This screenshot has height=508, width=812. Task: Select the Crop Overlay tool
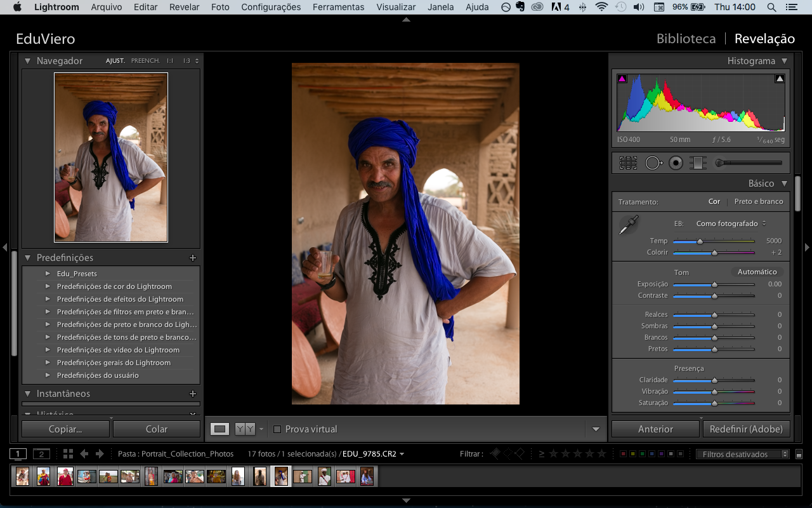coord(627,163)
